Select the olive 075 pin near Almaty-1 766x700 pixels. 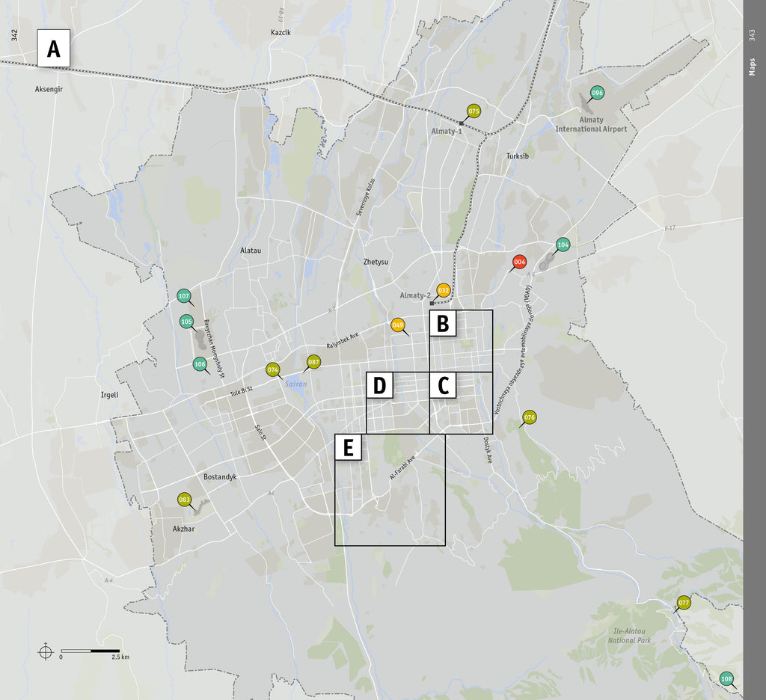point(474,111)
